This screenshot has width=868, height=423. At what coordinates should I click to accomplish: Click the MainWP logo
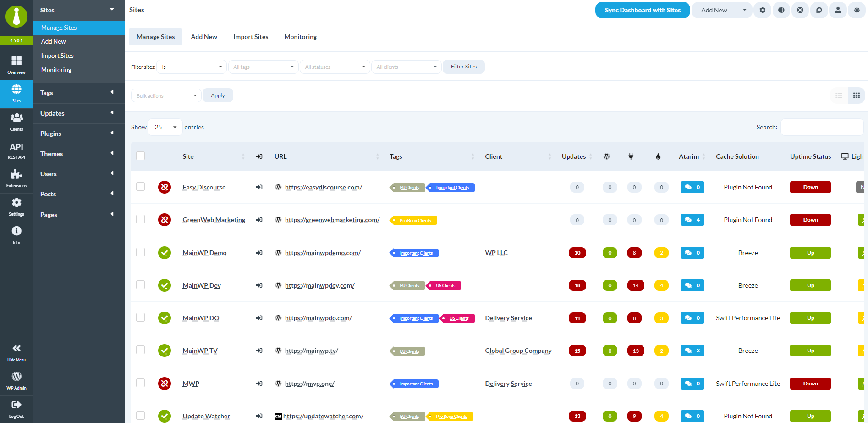(x=16, y=17)
